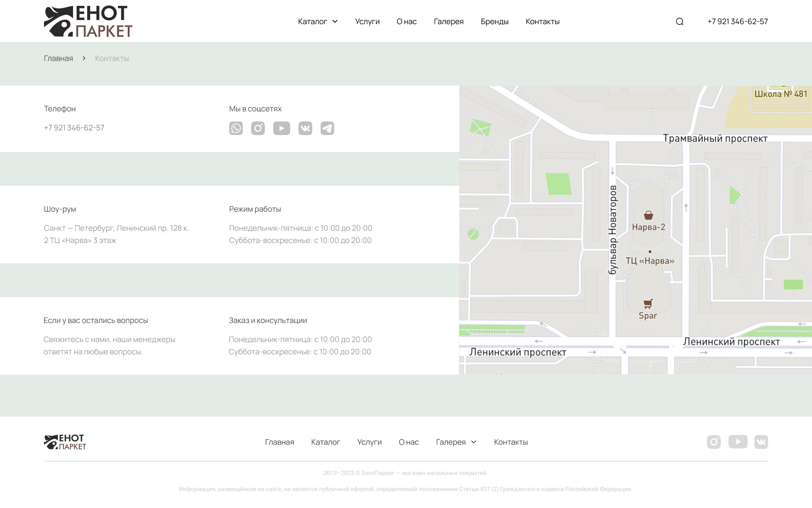812x508 pixels.
Task: Open Контакты in the footer menu
Action: 511,442
